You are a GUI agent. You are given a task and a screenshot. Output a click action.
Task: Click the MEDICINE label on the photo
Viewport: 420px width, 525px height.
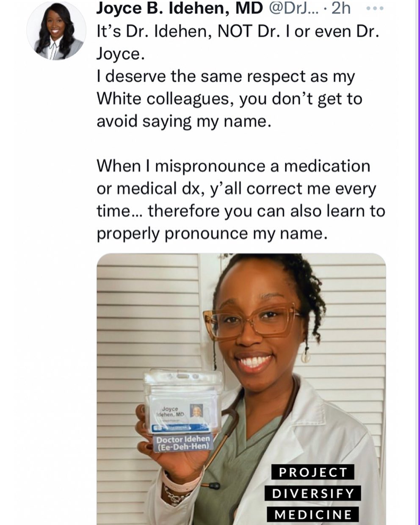point(313,514)
